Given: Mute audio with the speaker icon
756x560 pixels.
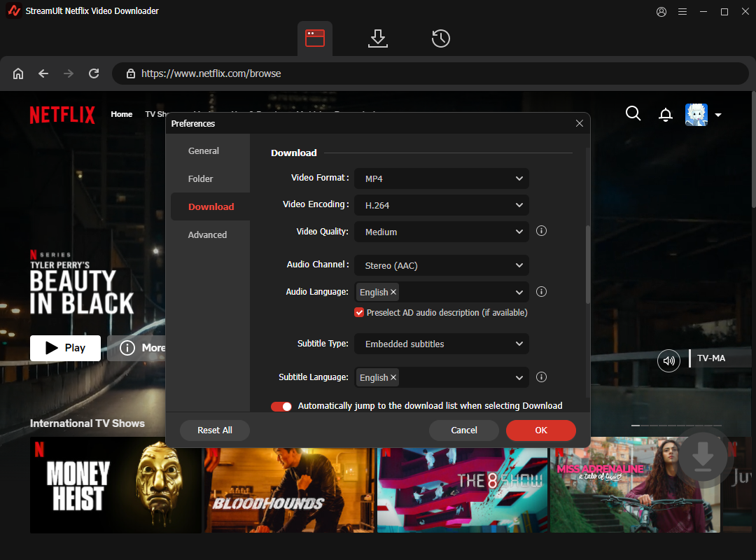Looking at the screenshot, I should tap(668, 360).
